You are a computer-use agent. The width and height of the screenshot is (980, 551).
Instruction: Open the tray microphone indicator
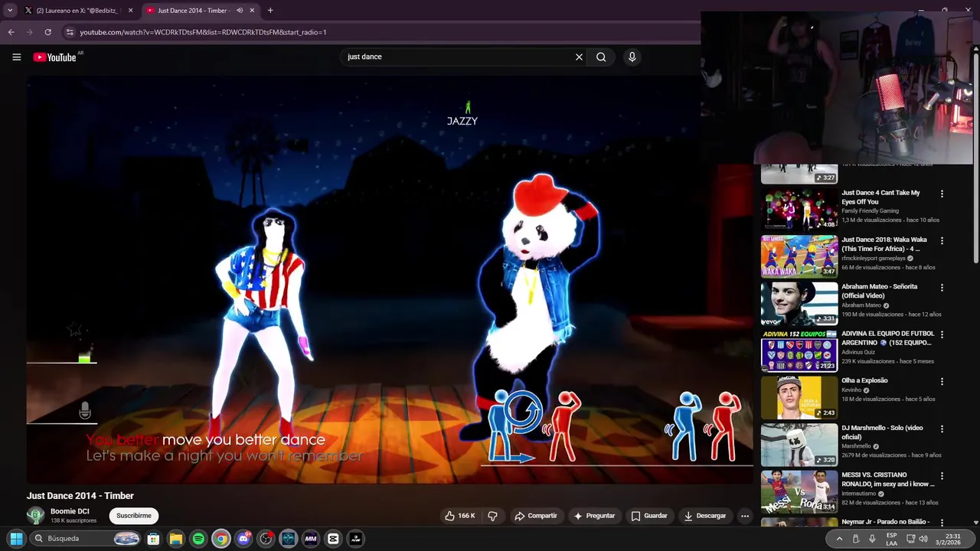tap(872, 539)
